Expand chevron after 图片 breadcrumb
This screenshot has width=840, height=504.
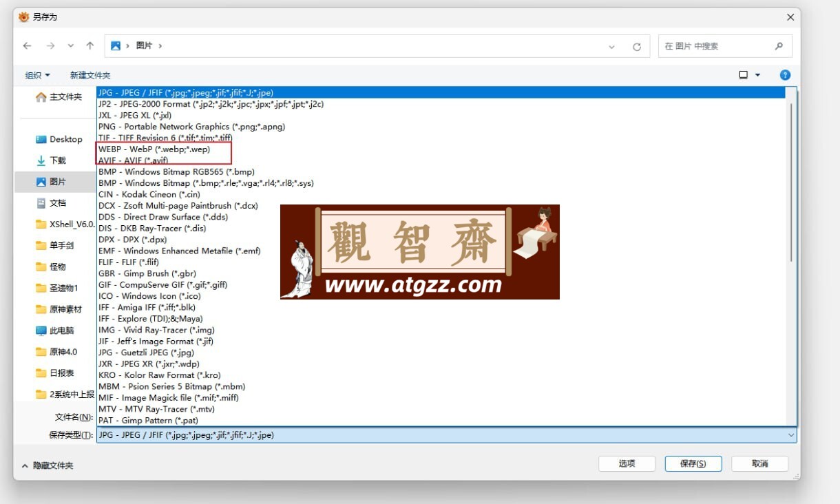160,46
